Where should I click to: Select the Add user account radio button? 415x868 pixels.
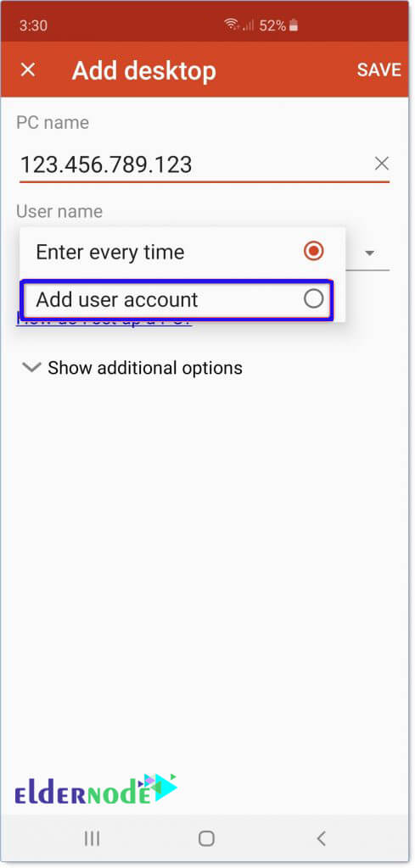314,299
